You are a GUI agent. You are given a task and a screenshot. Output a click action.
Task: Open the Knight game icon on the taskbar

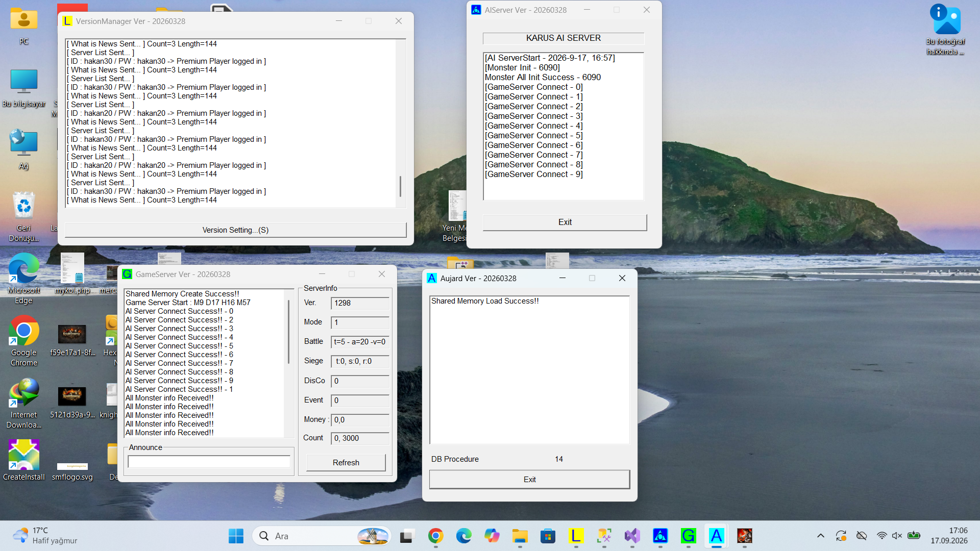pyautogui.click(x=744, y=536)
